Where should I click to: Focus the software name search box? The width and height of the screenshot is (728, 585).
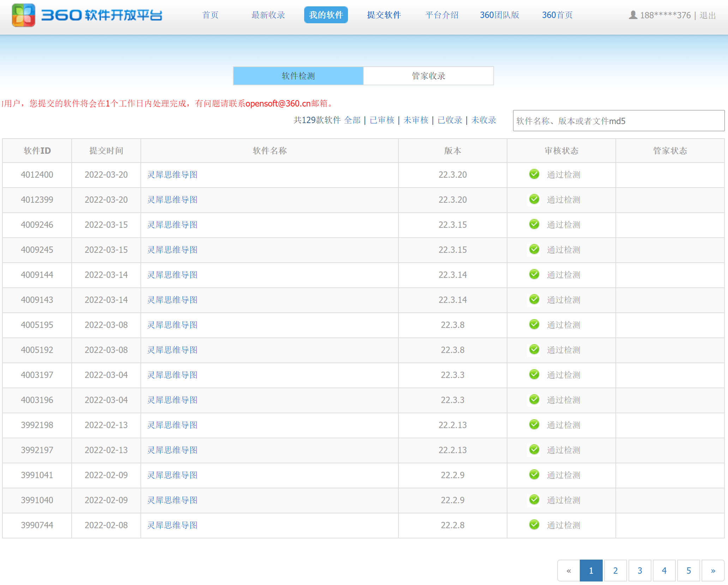(619, 121)
